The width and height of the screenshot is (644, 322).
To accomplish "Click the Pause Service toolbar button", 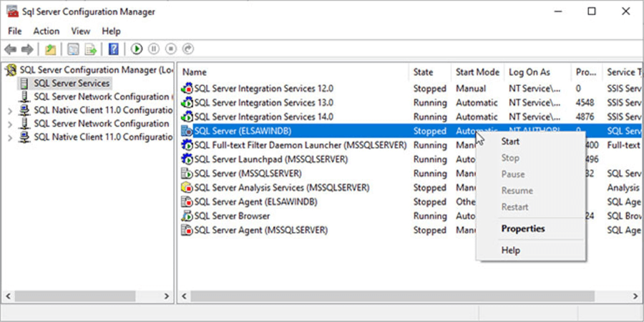I will coord(154,49).
